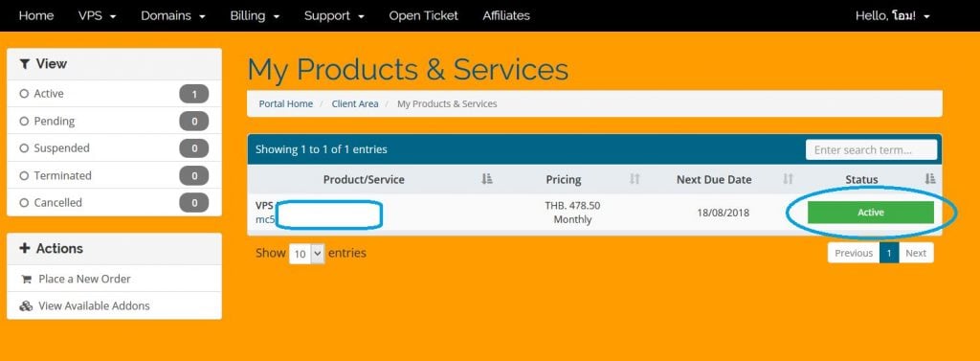This screenshot has height=361, width=980.
Task: Click the Pending count badge
Action: pos(193,121)
